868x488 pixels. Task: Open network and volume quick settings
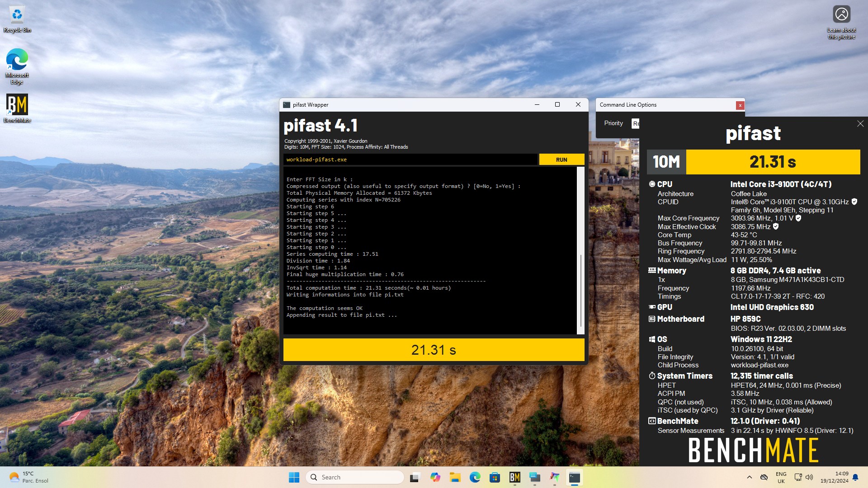(x=803, y=477)
